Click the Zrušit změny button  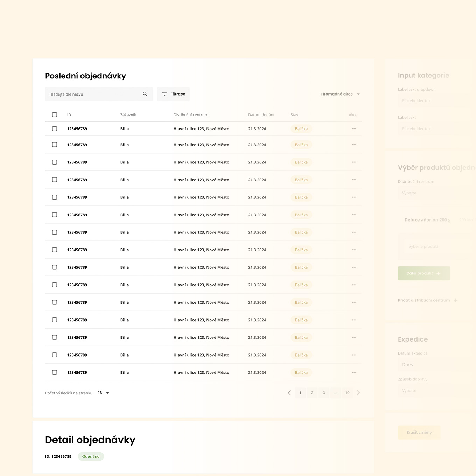pos(419,433)
